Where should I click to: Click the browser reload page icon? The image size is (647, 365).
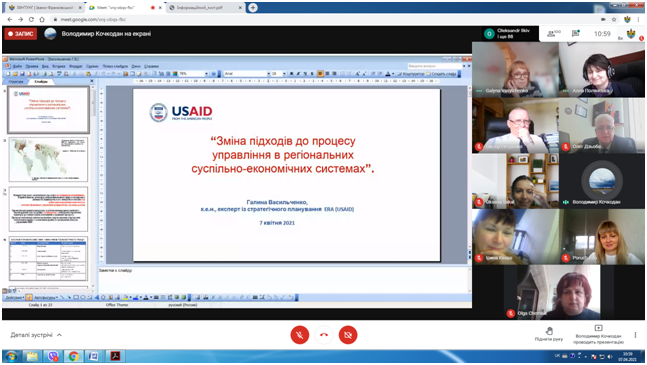[x=31, y=19]
